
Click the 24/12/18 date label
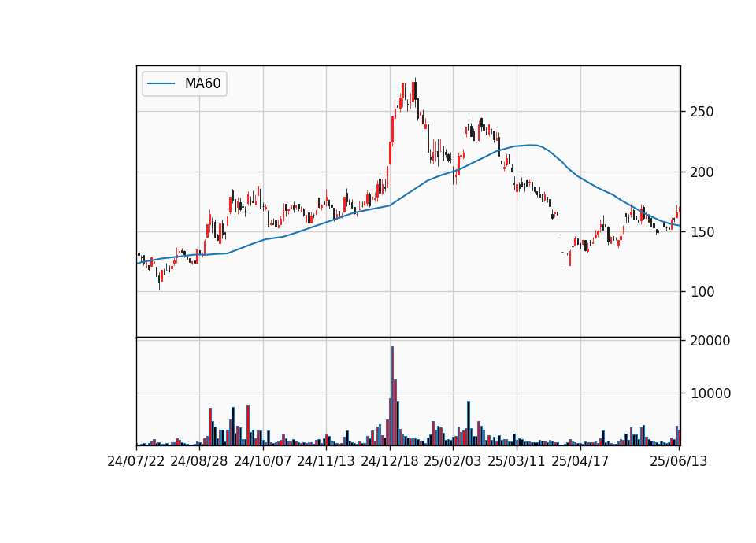(x=390, y=461)
